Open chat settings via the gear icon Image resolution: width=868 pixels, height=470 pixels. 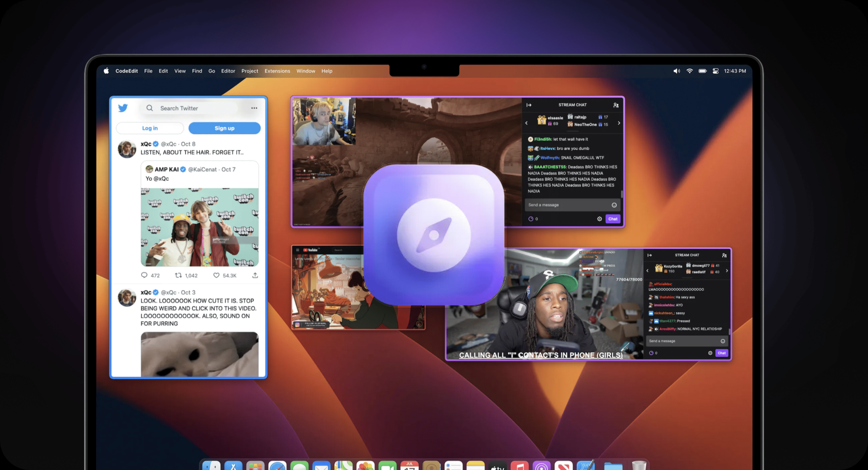tap(599, 219)
